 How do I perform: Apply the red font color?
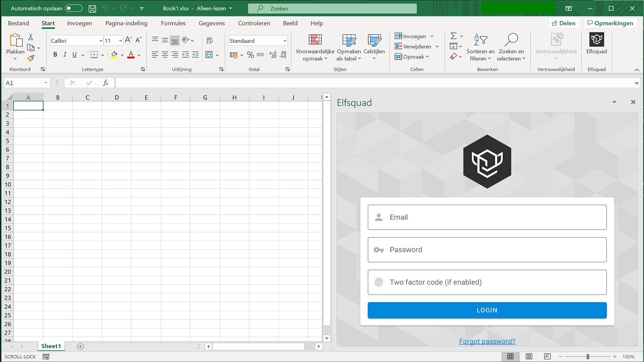coord(131,55)
